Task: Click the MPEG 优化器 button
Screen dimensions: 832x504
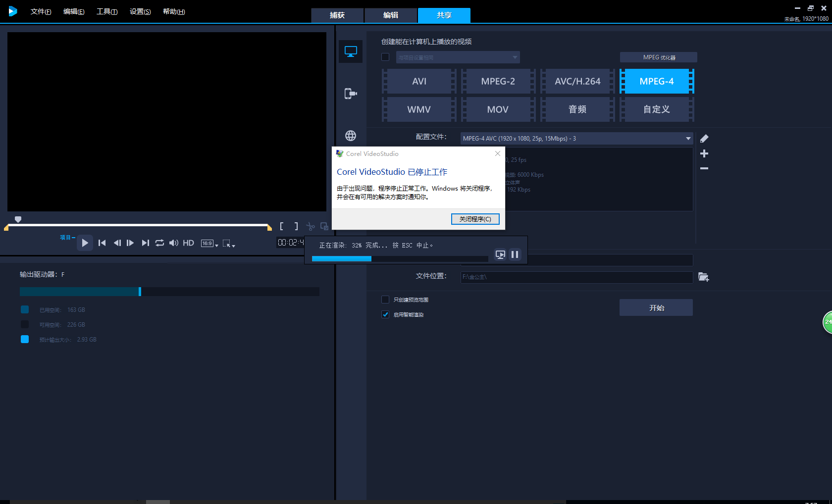Action: pos(659,57)
